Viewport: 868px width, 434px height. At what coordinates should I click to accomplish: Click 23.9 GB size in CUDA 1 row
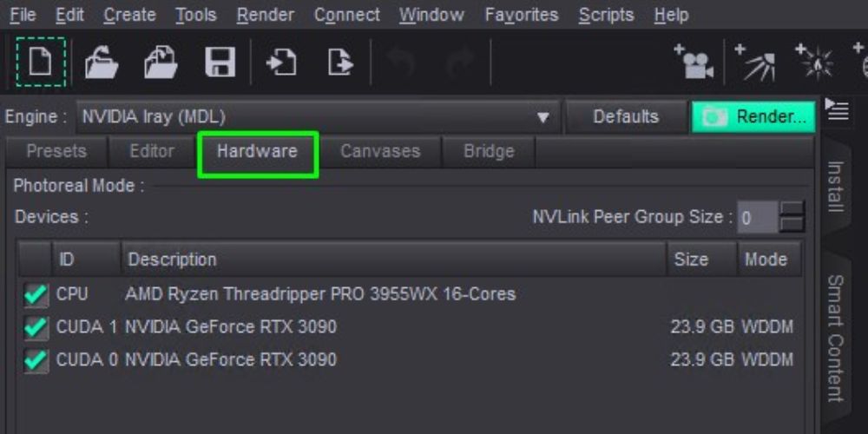[x=702, y=327]
